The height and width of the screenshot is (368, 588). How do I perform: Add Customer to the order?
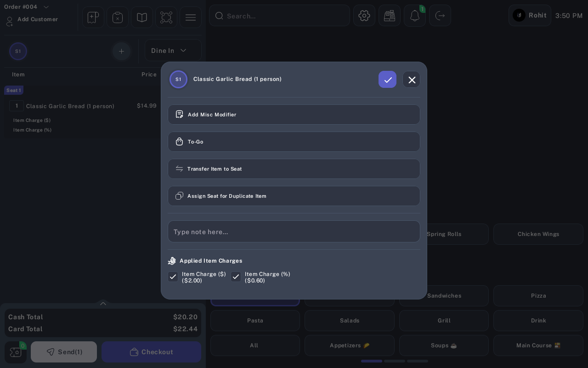coord(32,20)
